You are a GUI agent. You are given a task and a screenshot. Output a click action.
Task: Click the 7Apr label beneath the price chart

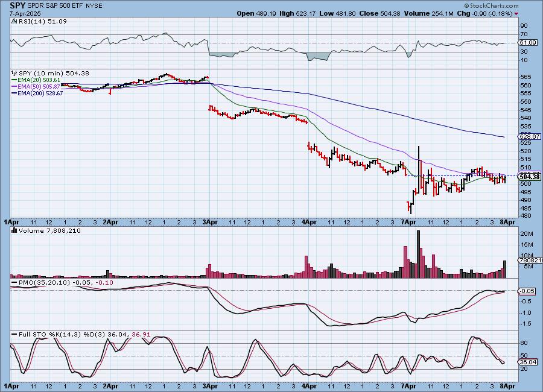pyautogui.click(x=408, y=223)
